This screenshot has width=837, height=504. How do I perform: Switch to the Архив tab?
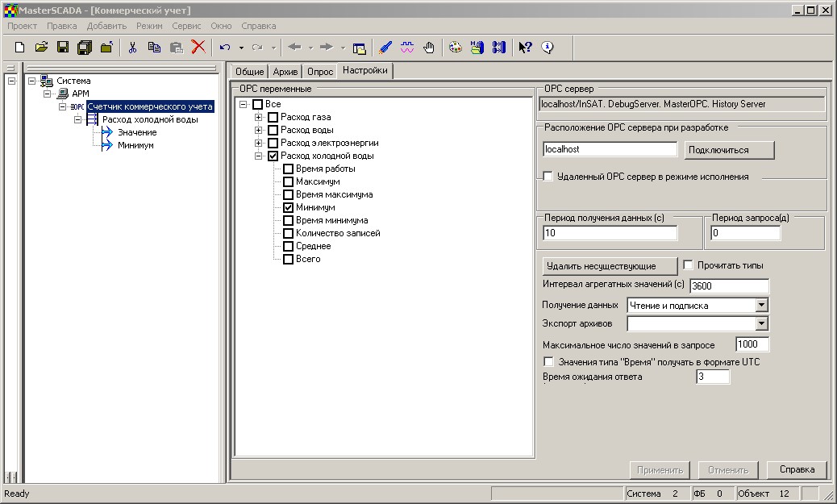pos(285,72)
